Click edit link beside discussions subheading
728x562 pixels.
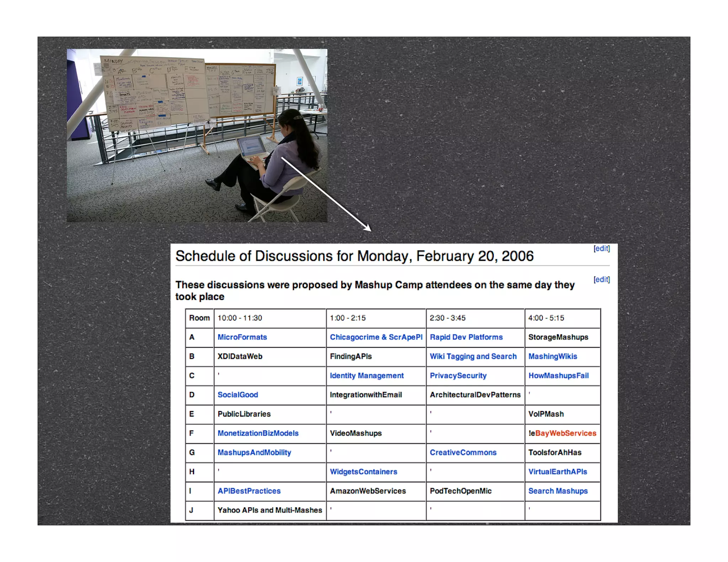click(x=601, y=279)
